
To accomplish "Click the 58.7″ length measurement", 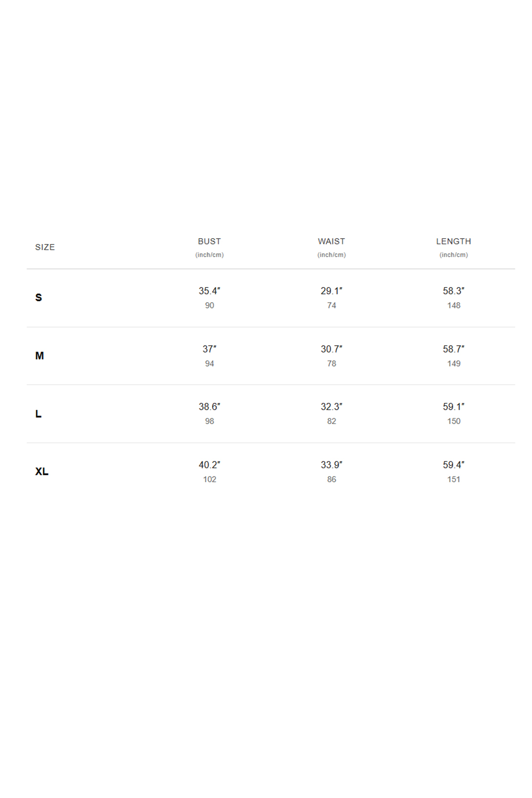I will [x=454, y=349].
